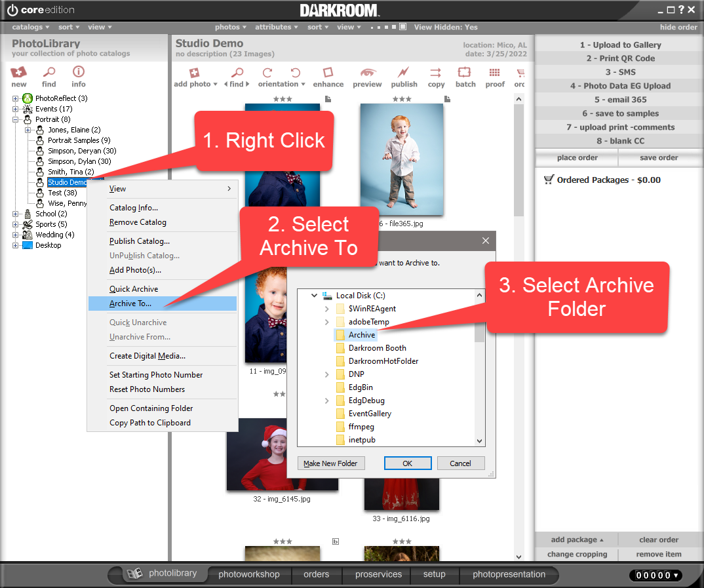Select the Simpson, Deryan (30) catalog
The width and height of the screenshot is (704, 588).
coord(82,151)
